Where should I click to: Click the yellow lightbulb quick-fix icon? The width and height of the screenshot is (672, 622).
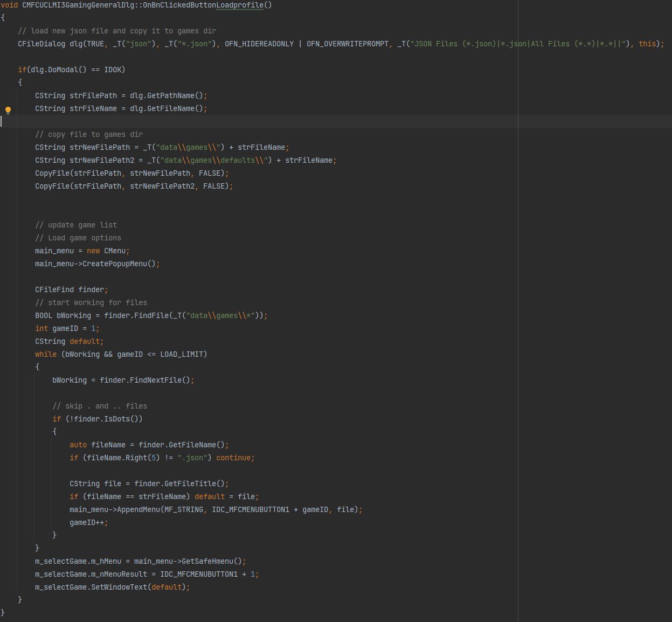pyautogui.click(x=8, y=110)
